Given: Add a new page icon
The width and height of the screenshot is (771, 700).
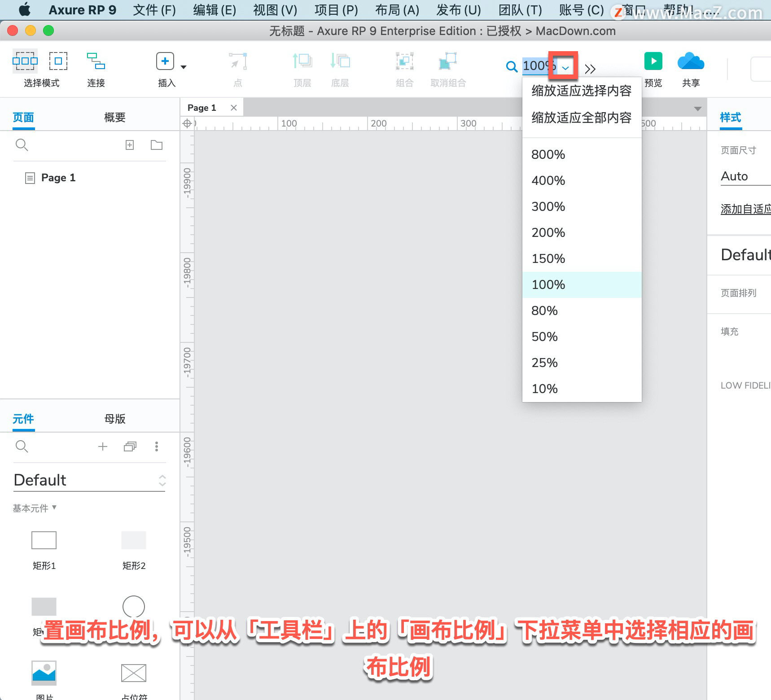Looking at the screenshot, I should click(130, 145).
